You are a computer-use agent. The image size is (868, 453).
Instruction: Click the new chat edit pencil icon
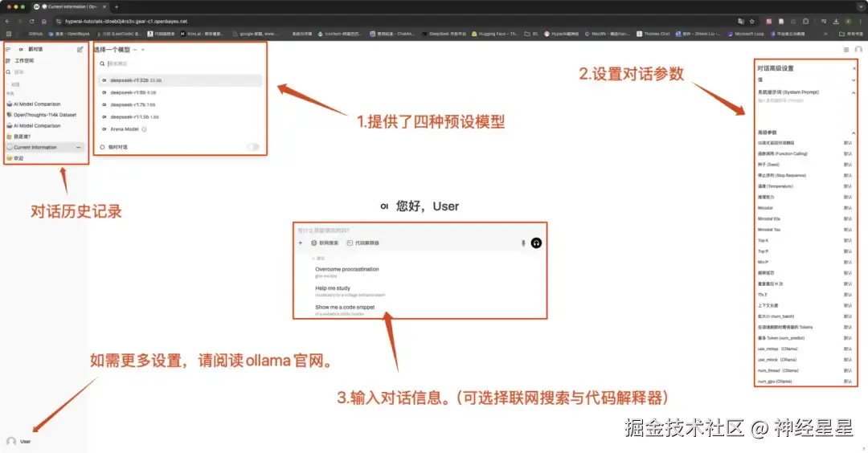(80, 49)
